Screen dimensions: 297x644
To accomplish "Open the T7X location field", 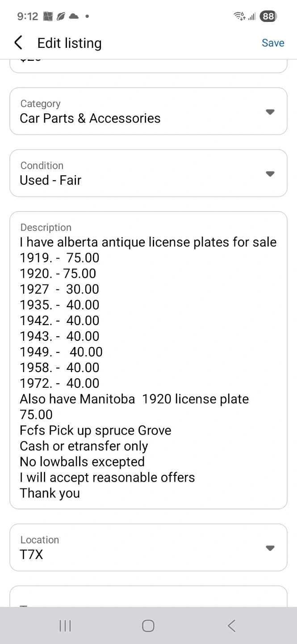I will coord(148,547).
